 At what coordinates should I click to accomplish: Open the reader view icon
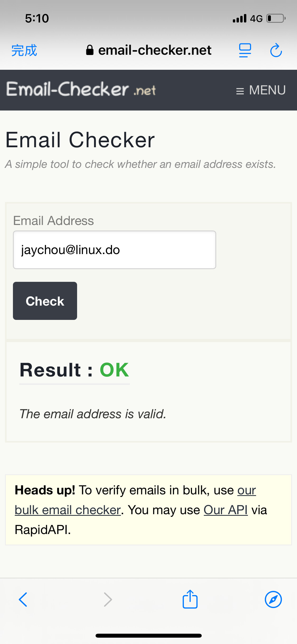tap(245, 50)
